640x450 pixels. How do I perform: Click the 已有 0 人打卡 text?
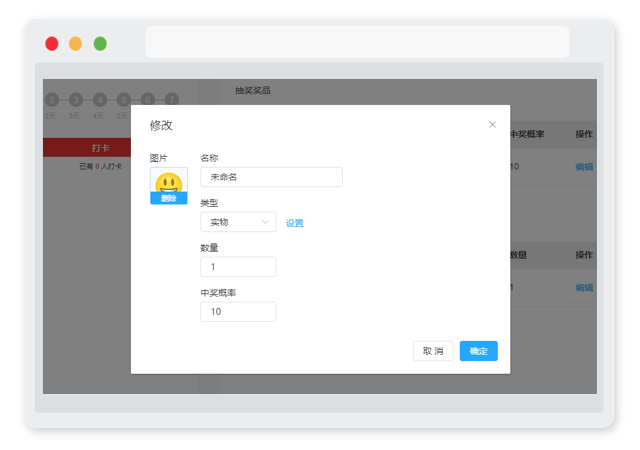[x=100, y=167]
